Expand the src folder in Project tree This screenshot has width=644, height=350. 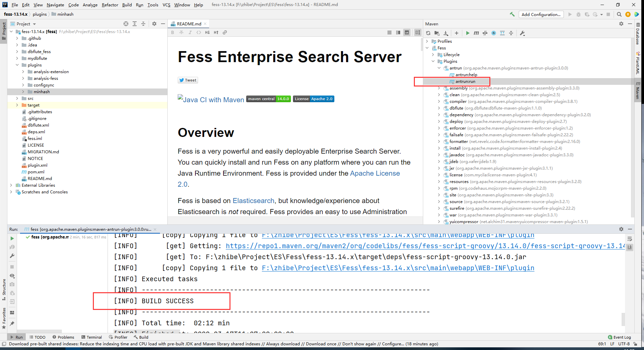tap(17, 99)
